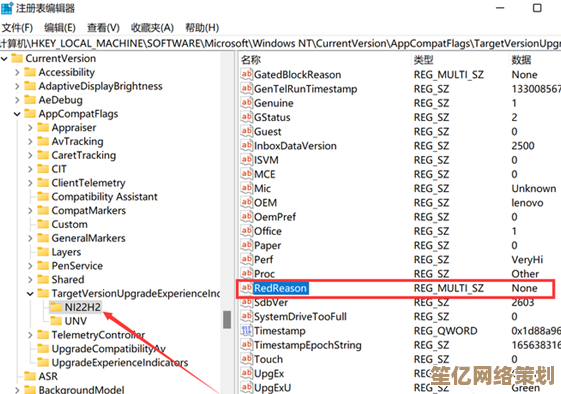The height and width of the screenshot is (394, 561).
Task: Expand the CaretTracking key
Action: [x=30, y=156]
